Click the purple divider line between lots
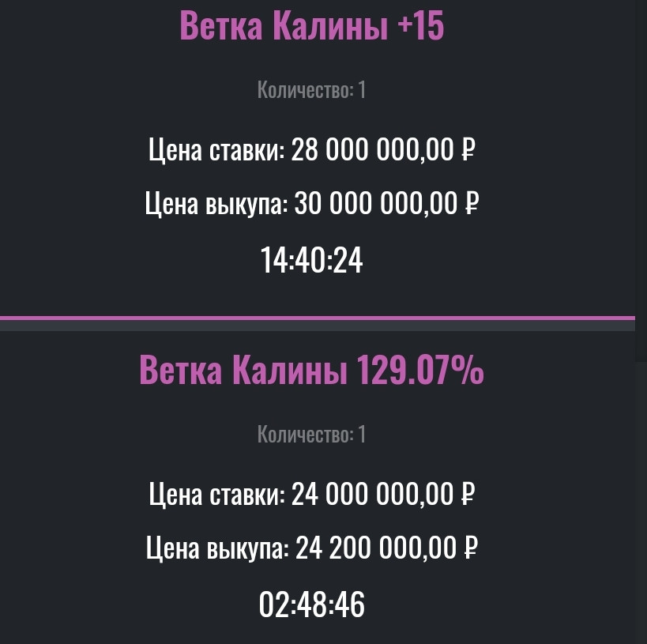The height and width of the screenshot is (644, 647). tap(318, 318)
